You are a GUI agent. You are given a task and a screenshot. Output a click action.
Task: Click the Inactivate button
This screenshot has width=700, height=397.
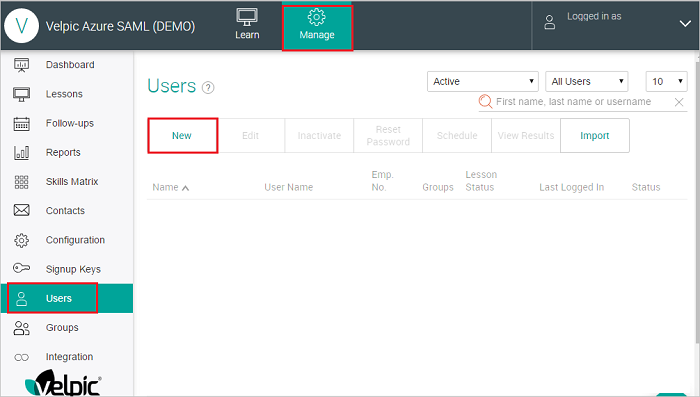tap(319, 136)
